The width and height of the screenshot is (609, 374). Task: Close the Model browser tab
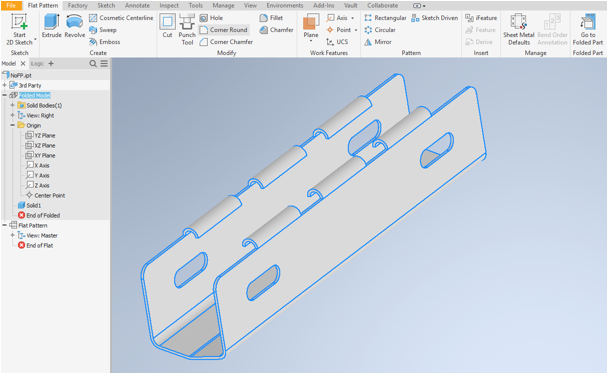pos(23,63)
